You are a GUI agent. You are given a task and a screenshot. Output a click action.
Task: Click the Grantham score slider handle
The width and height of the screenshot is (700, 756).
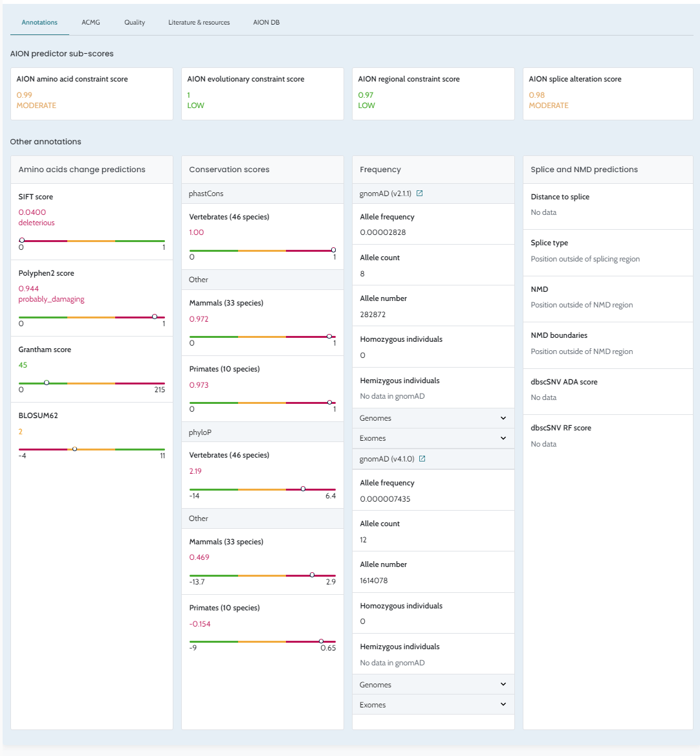(47, 383)
